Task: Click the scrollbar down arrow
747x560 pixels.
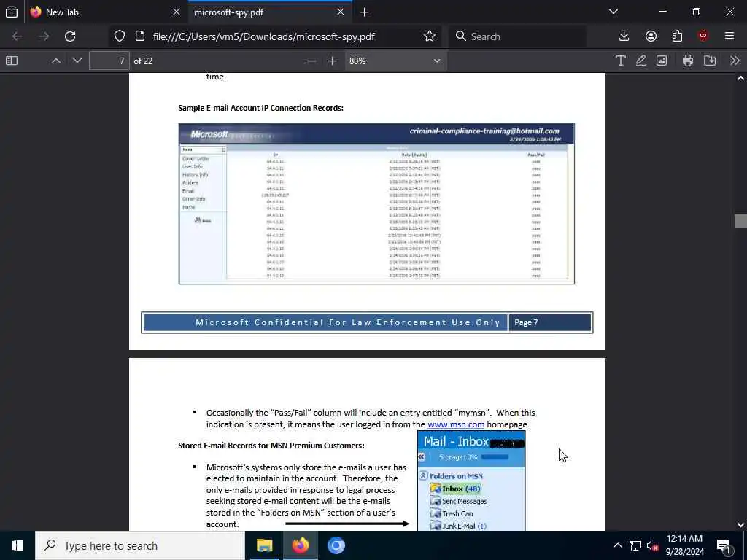Action: [x=740, y=525]
